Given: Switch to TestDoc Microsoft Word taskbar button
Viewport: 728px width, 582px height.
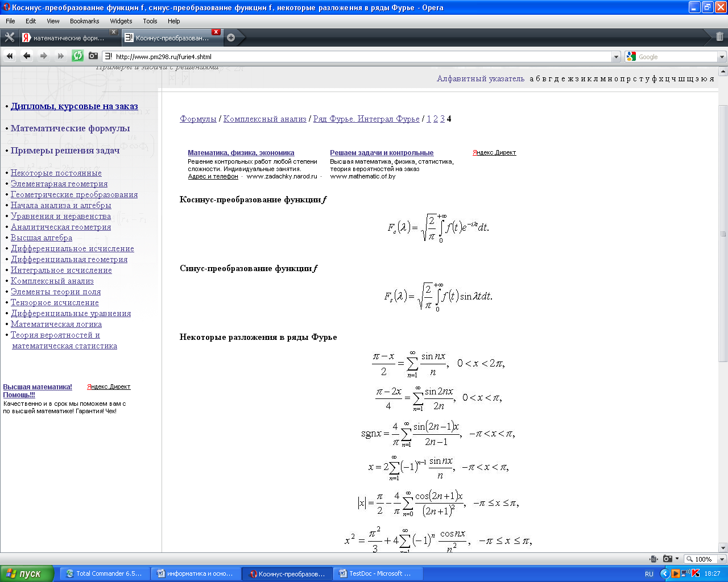Looking at the screenshot, I should pos(379,573).
